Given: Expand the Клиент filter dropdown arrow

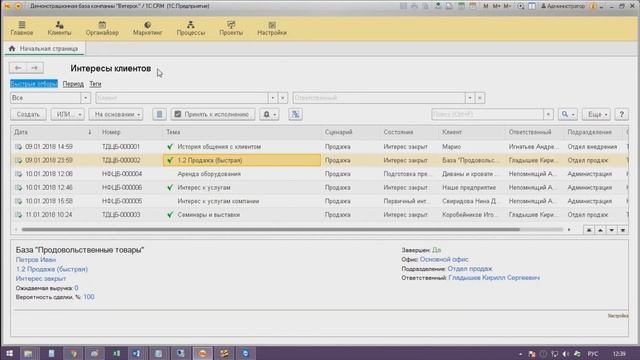Looking at the screenshot, I should pos(273,98).
